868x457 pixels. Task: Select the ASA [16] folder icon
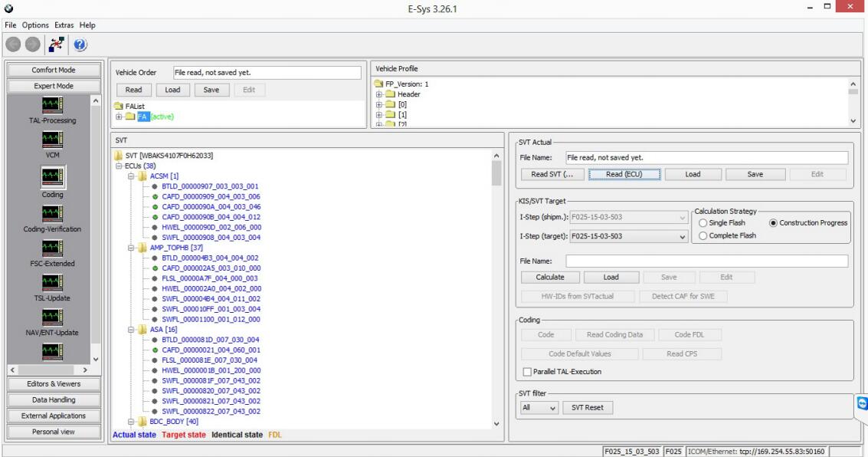point(142,330)
